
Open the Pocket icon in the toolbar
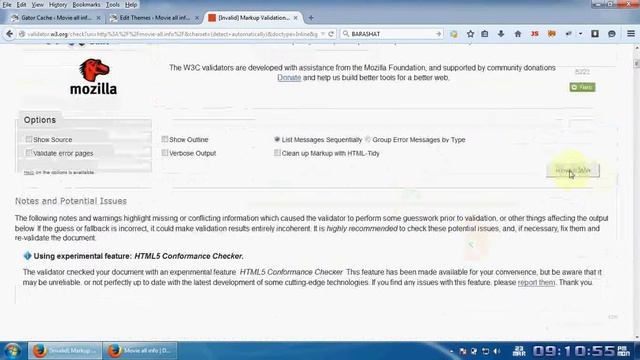coord(595,34)
